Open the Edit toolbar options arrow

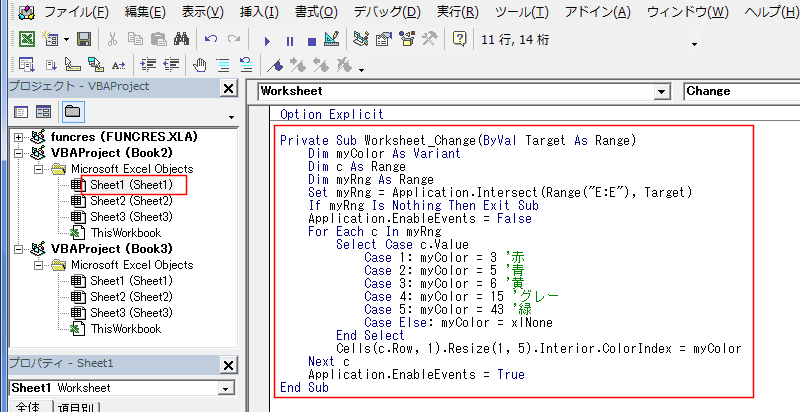(362, 69)
